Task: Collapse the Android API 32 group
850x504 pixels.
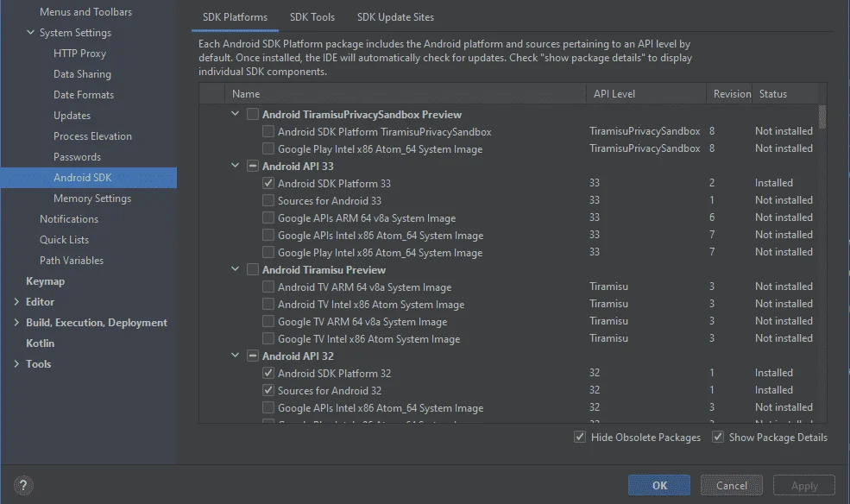Action: [x=236, y=356]
